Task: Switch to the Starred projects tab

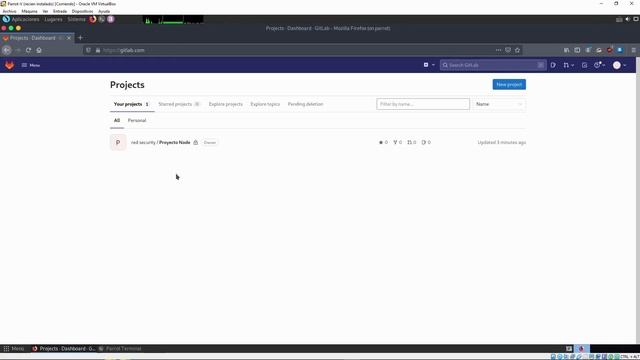Action: tap(179, 104)
